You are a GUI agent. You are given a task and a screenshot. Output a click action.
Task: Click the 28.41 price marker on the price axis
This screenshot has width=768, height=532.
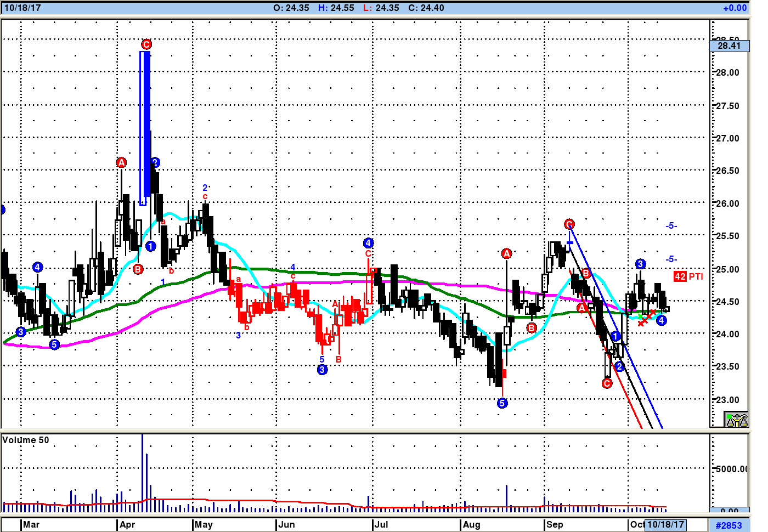point(729,46)
